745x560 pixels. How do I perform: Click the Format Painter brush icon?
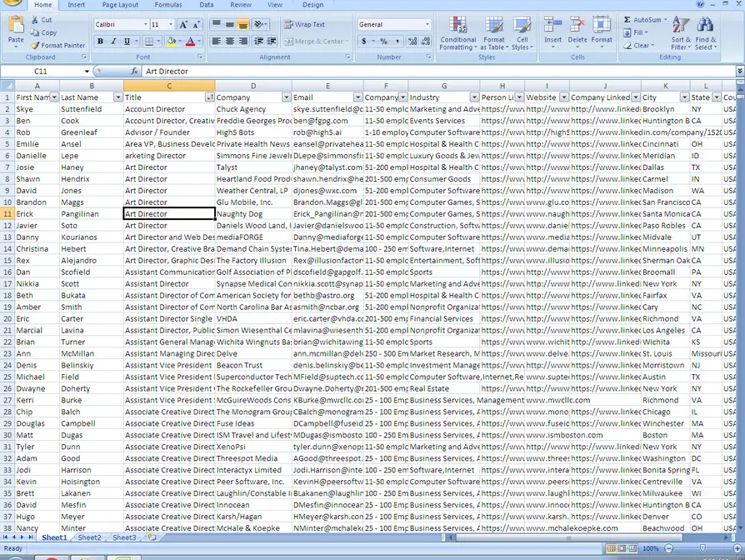[36, 46]
